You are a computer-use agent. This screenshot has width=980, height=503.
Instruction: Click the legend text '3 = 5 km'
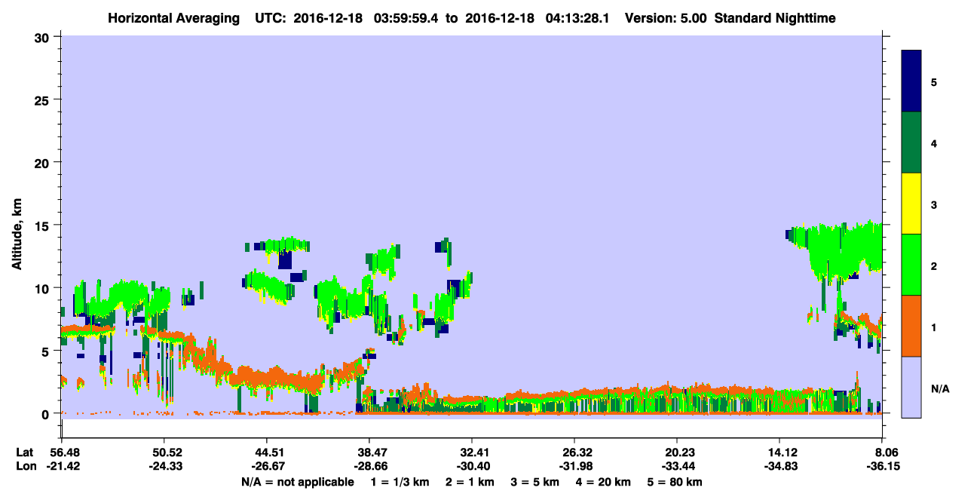click(x=535, y=482)
